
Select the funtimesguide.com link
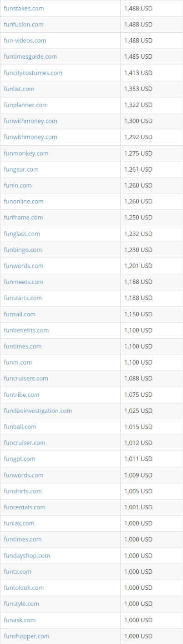pyautogui.click(x=30, y=56)
